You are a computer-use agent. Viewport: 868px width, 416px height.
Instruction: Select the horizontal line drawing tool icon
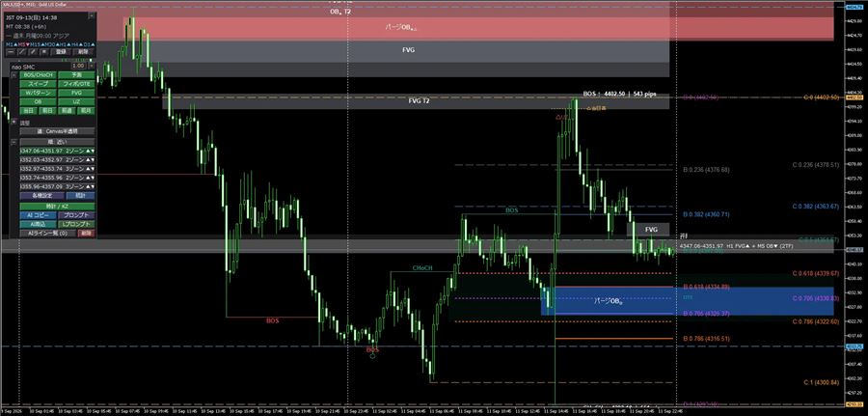(x=11, y=51)
